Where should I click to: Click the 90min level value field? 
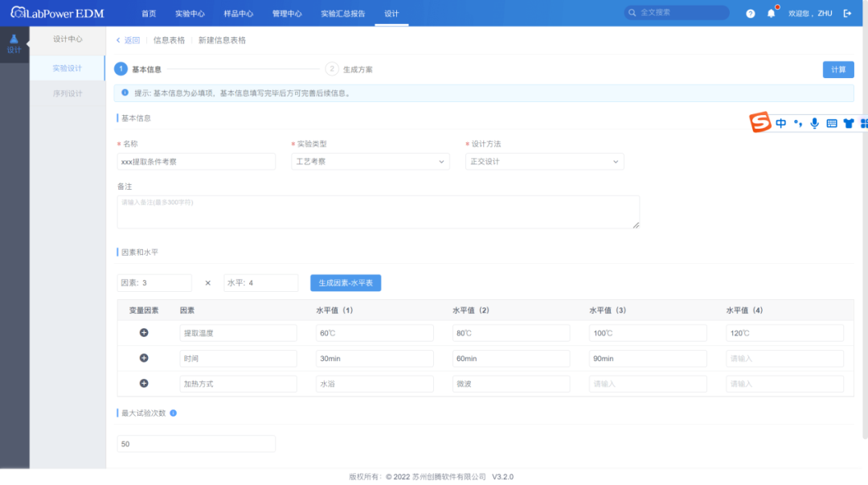648,359
